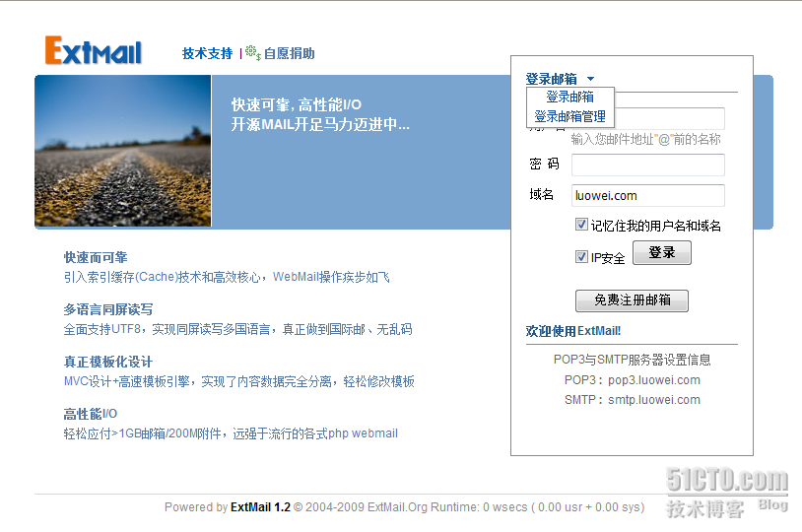Click the donation gear icon

[x=252, y=52]
